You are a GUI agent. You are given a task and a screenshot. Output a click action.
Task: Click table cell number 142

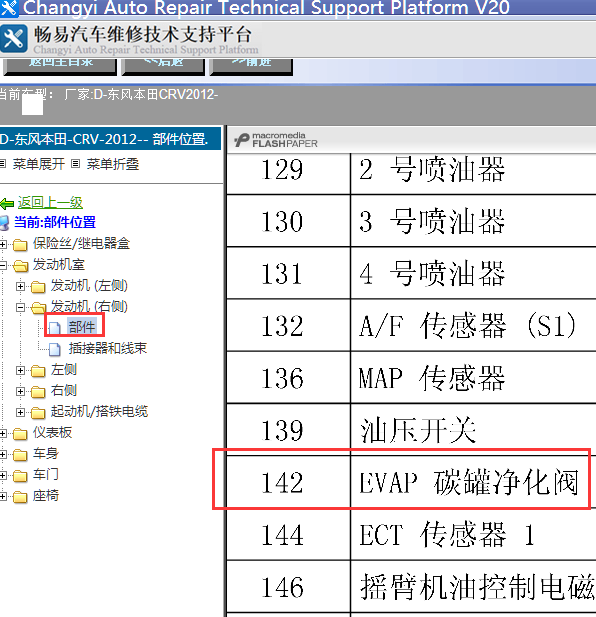pos(288,482)
